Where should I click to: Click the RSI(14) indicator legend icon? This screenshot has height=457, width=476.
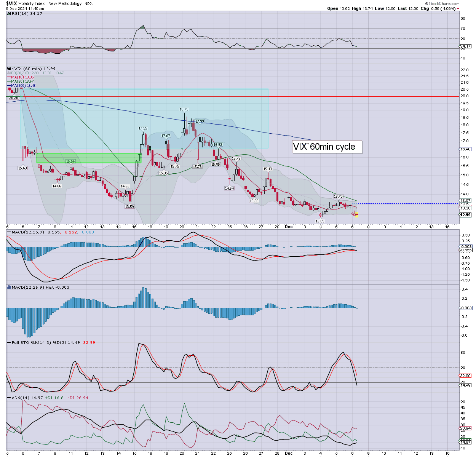pos(9,13)
